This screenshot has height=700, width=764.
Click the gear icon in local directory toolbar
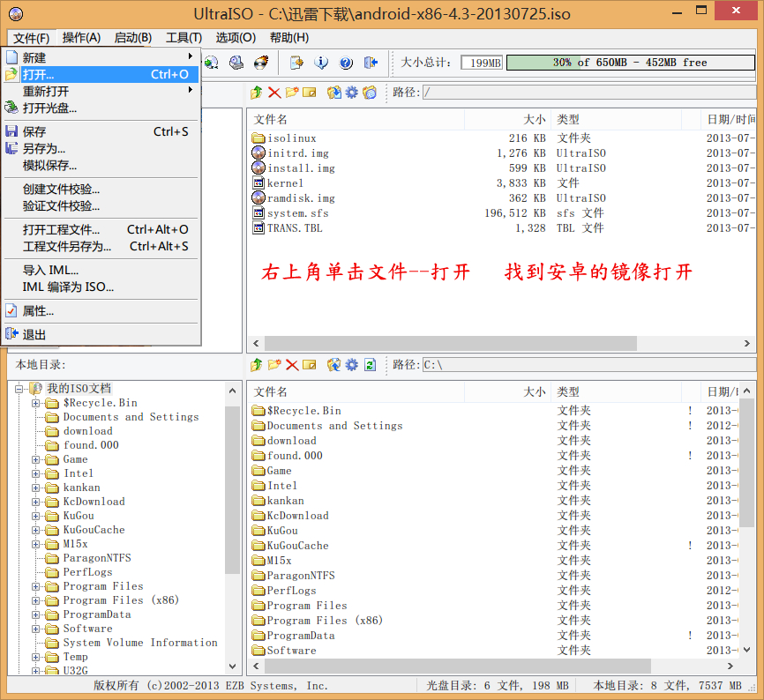tap(352, 365)
